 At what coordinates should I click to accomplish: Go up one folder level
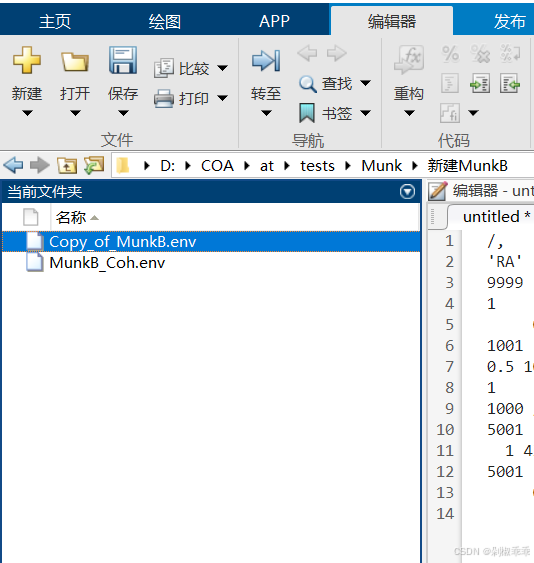point(67,166)
